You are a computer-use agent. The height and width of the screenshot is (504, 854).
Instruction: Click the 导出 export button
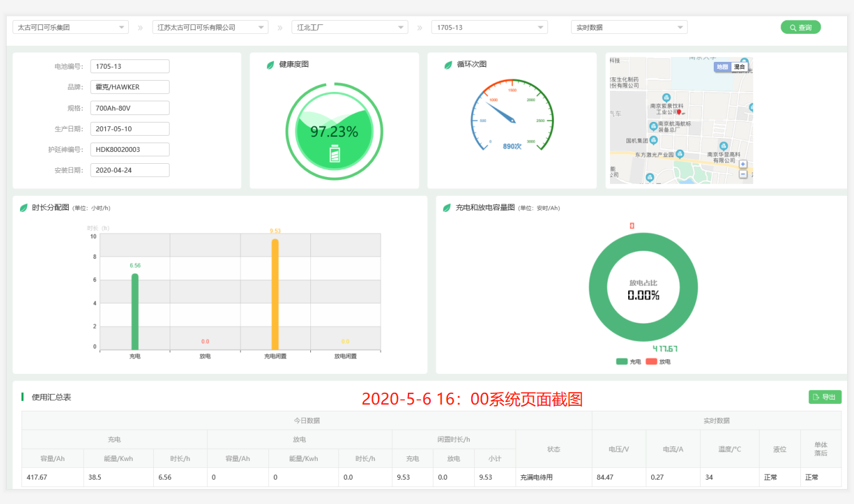[x=825, y=397]
